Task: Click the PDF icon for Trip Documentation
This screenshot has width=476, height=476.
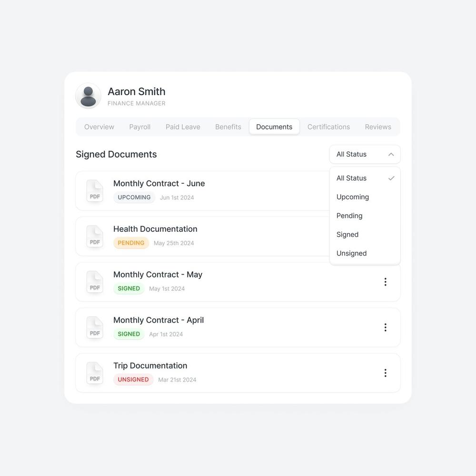Action: click(95, 373)
